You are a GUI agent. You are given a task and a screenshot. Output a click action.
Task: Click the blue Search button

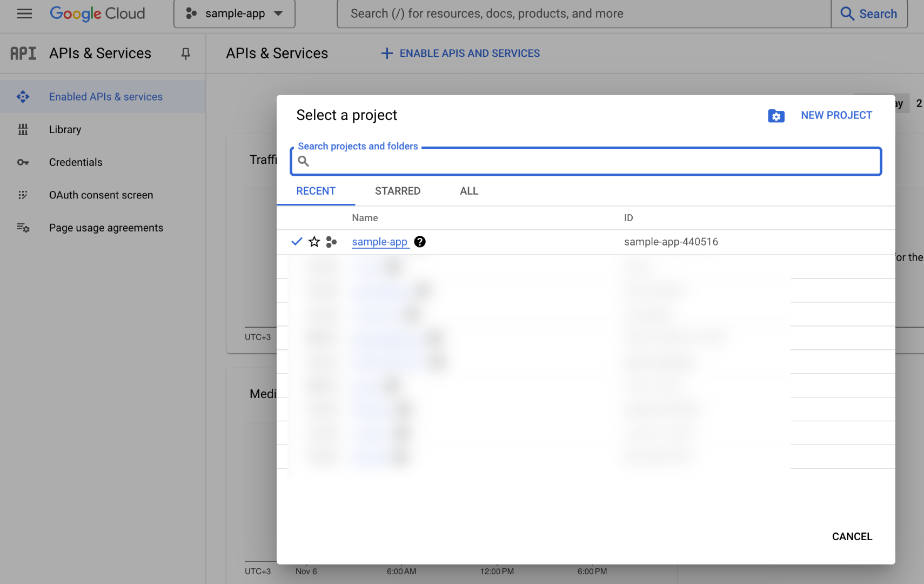click(869, 14)
